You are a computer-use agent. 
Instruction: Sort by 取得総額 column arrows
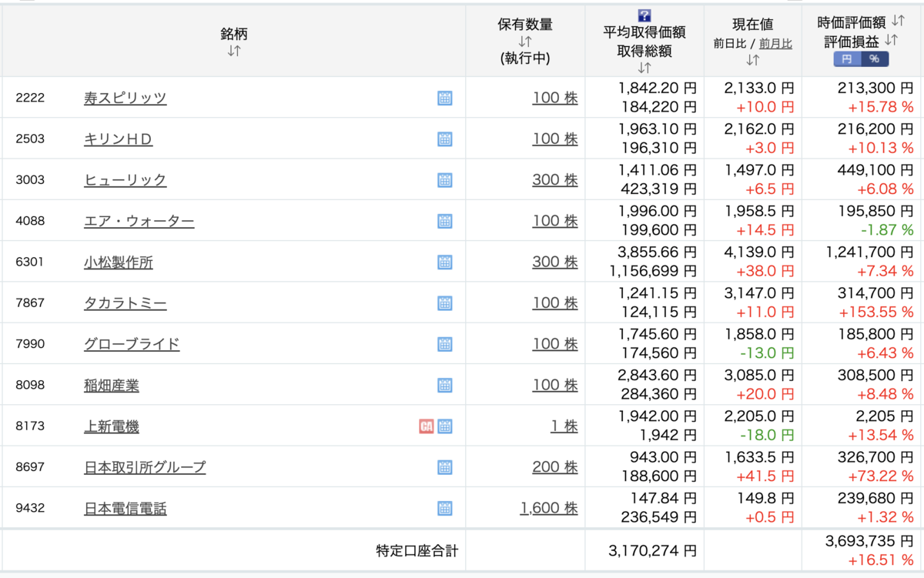[644, 67]
